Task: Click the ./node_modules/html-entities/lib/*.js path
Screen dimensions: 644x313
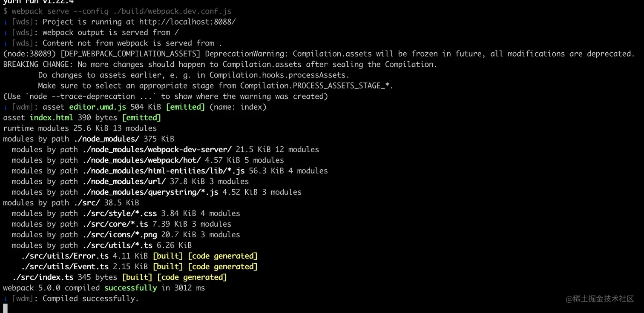Action: tap(164, 171)
